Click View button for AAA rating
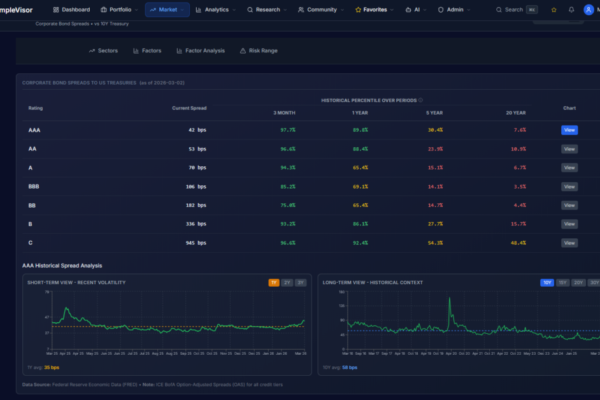Viewport: 600px width, 400px height. coord(569,129)
